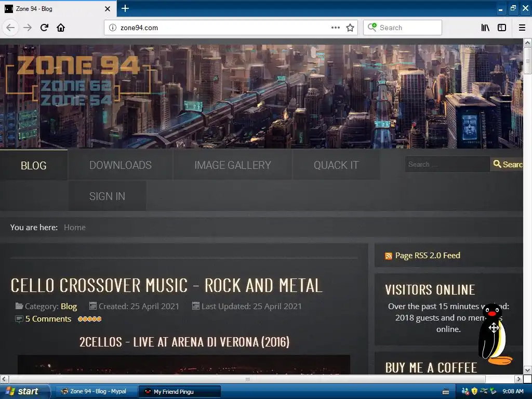
Task: Click the vertical scrollbar up arrow
Action: [x=527, y=43]
